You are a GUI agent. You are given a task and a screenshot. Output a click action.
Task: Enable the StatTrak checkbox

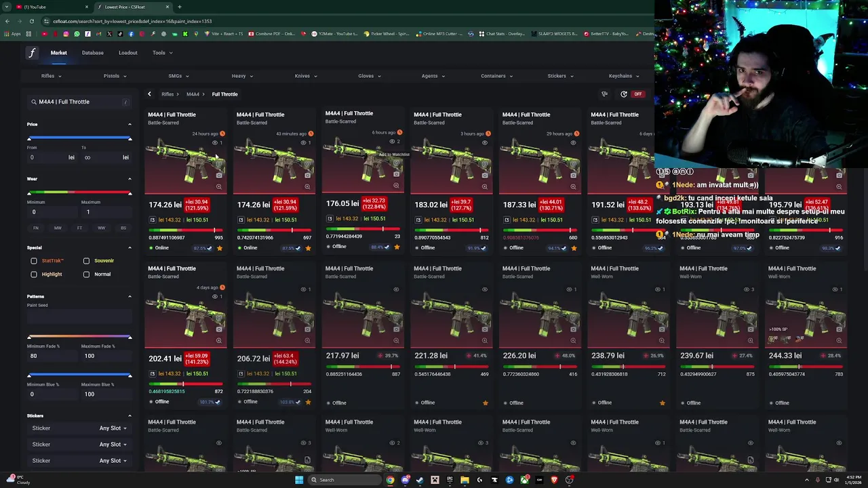pos(34,260)
